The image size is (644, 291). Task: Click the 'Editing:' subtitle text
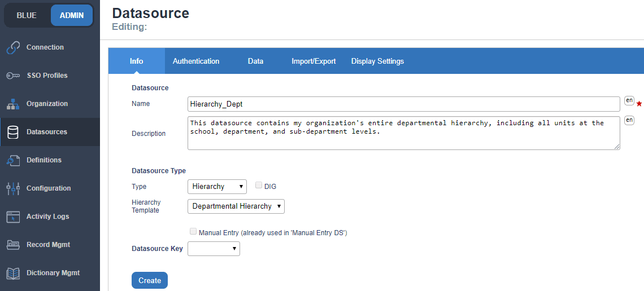[x=129, y=27]
